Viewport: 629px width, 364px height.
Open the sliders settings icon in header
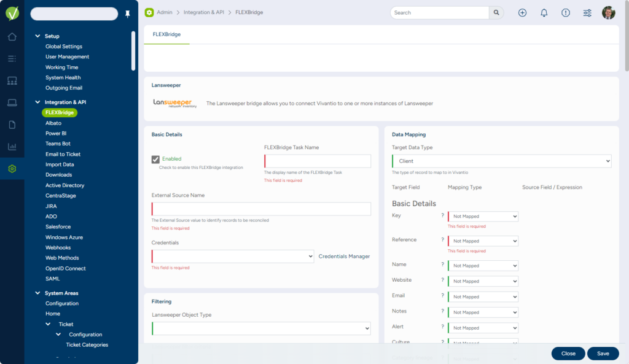click(587, 13)
